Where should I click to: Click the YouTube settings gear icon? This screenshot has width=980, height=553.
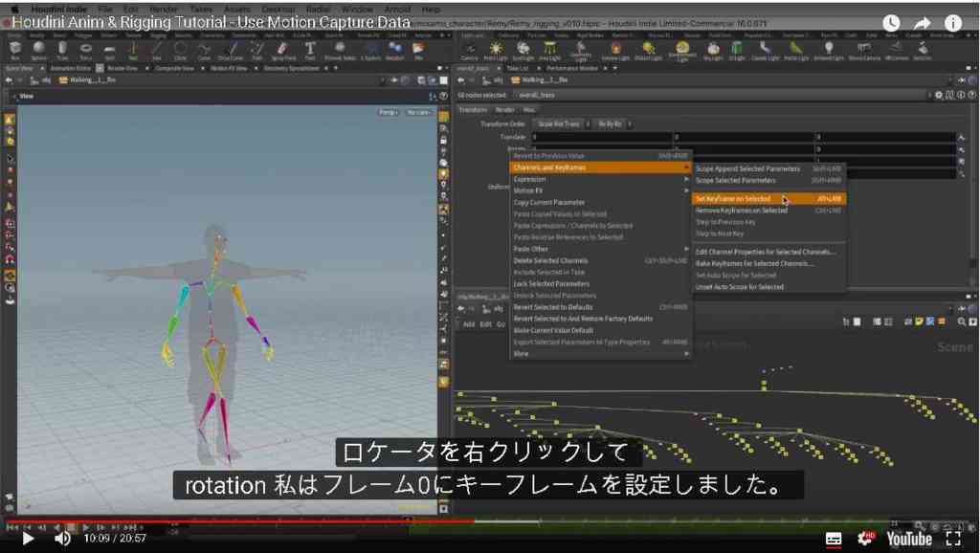point(865,538)
